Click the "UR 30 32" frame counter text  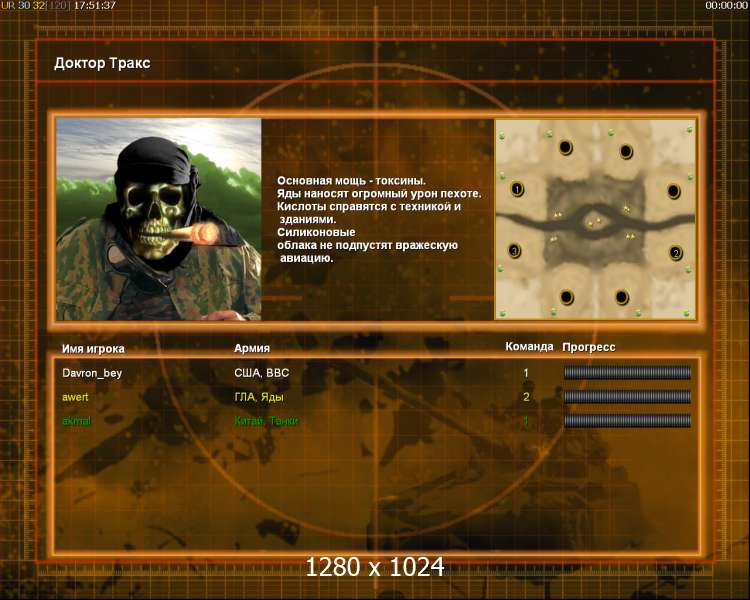[x=22, y=5]
